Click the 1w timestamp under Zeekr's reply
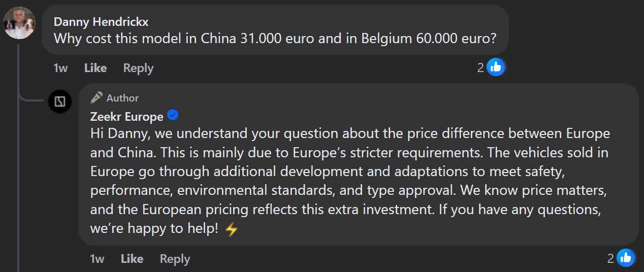This screenshot has height=272, width=644. 97,259
